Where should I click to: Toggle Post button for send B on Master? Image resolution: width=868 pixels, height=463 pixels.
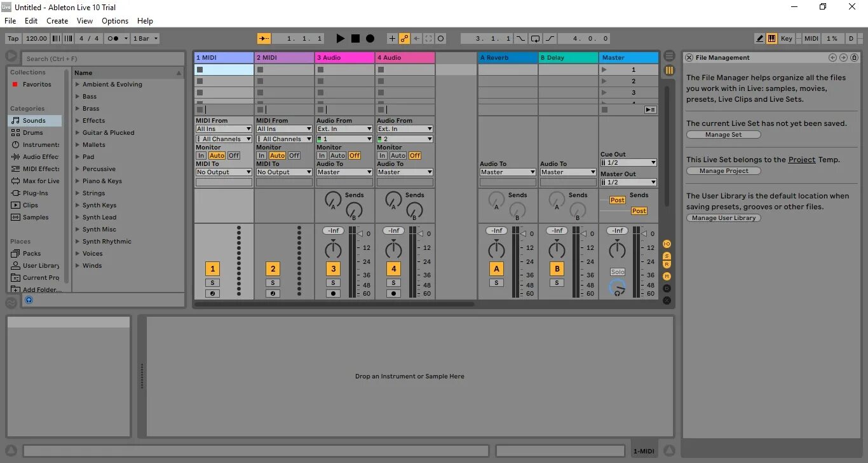tap(639, 211)
